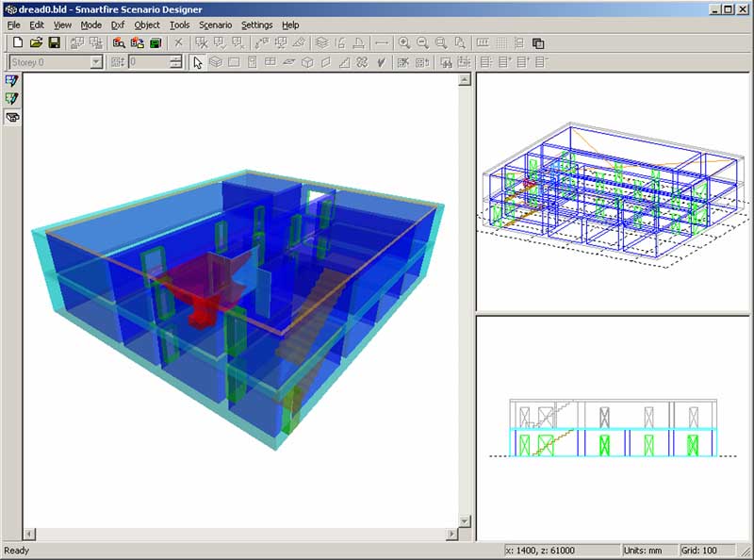754x560 pixels.
Task: Toggle the 3D box view sidebar button
Action: (x=12, y=118)
